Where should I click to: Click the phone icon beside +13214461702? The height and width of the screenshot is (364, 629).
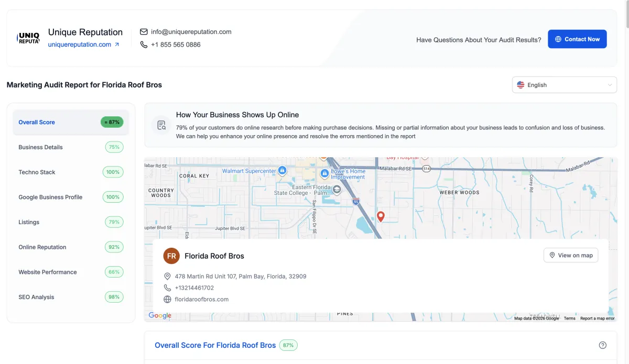pyautogui.click(x=168, y=288)
